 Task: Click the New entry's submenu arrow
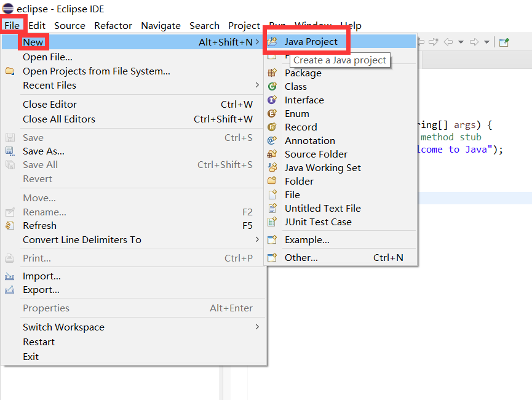(x=257, y=42)
